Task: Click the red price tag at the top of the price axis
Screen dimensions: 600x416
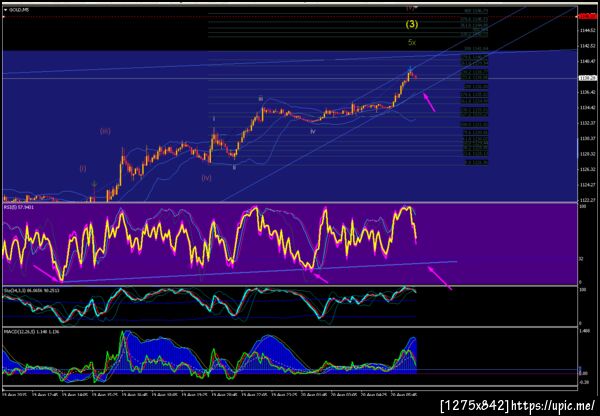Action: (588, 16)
